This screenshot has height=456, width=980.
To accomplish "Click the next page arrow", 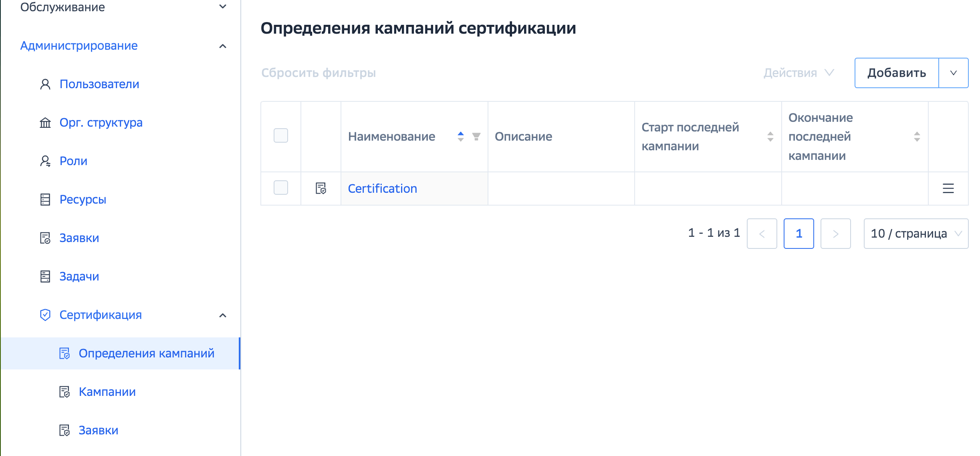I will coord(836,234).
